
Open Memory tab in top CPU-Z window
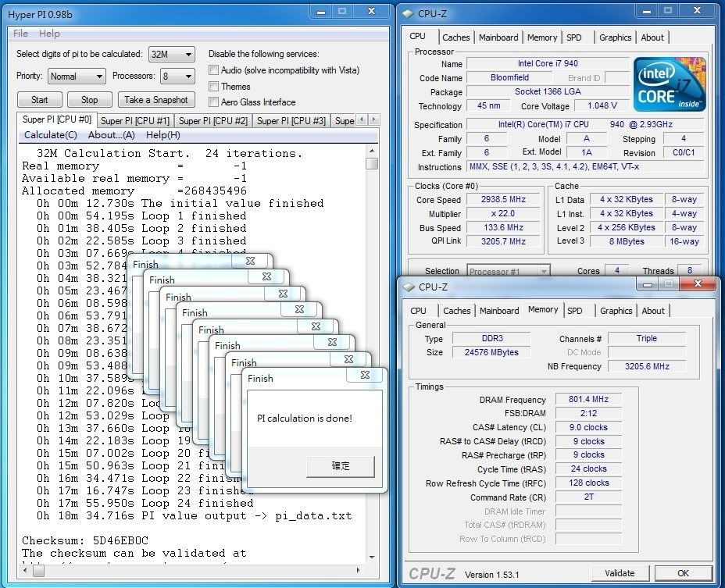(x=542, y=37)
